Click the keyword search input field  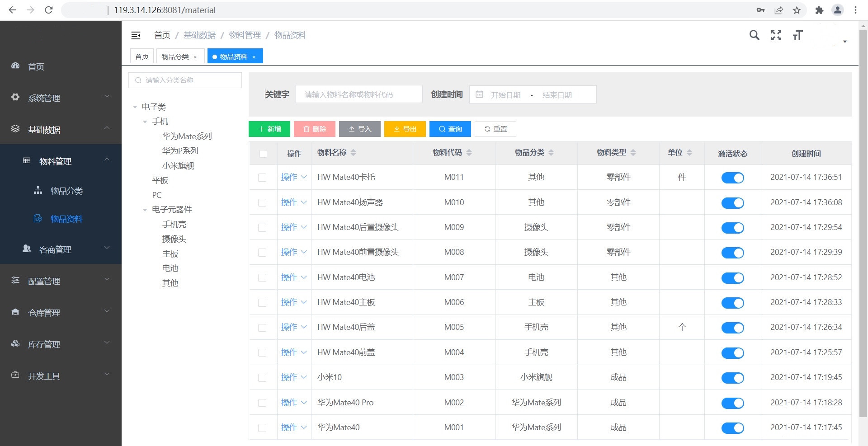(x=359, y=94)
